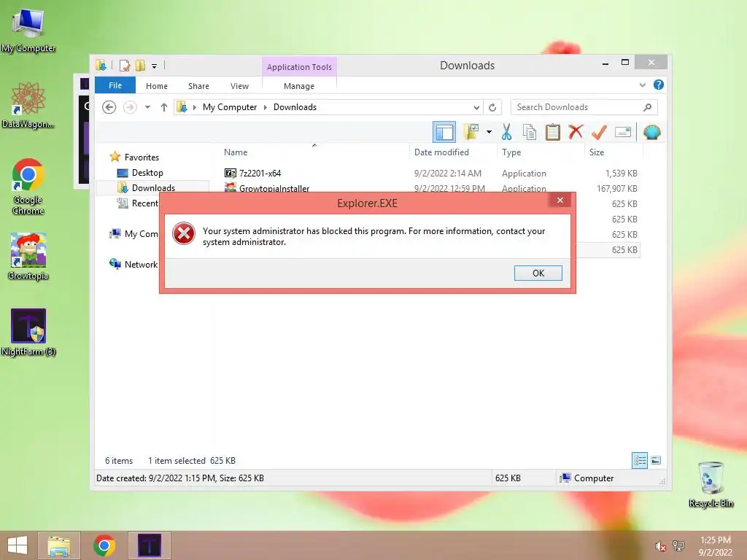Select My Computer in the address path
This screenshot has width=747, height=560.
click(x=230, y=107)
